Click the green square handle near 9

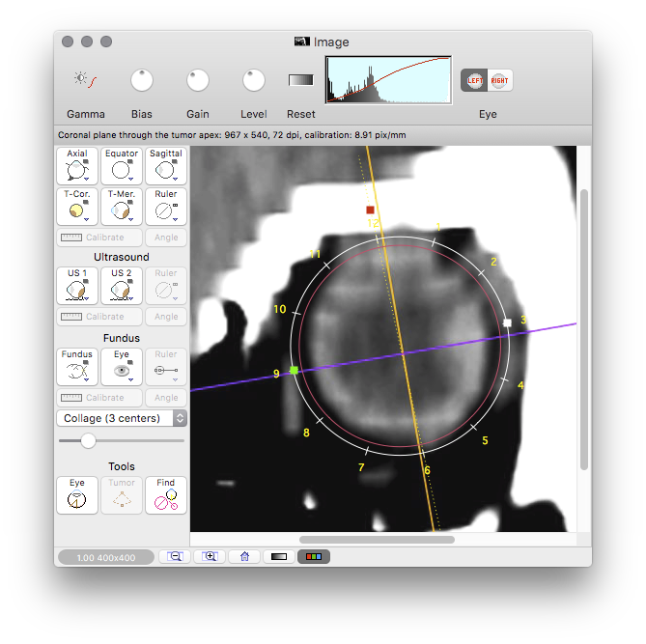coord(294,371)
